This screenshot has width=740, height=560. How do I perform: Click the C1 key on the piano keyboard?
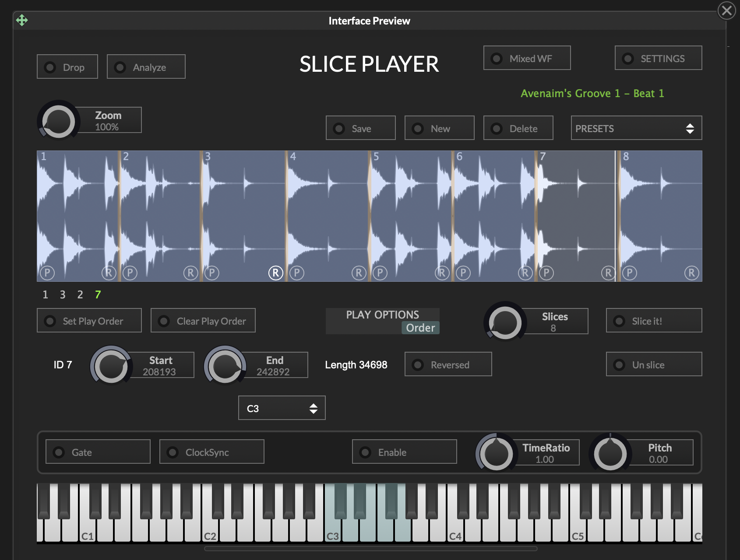[88, 529]
